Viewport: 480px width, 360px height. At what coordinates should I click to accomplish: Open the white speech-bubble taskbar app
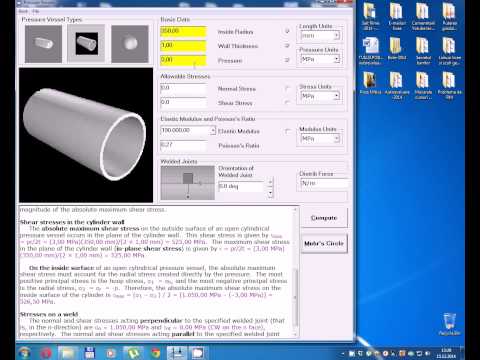coord(197,353)
